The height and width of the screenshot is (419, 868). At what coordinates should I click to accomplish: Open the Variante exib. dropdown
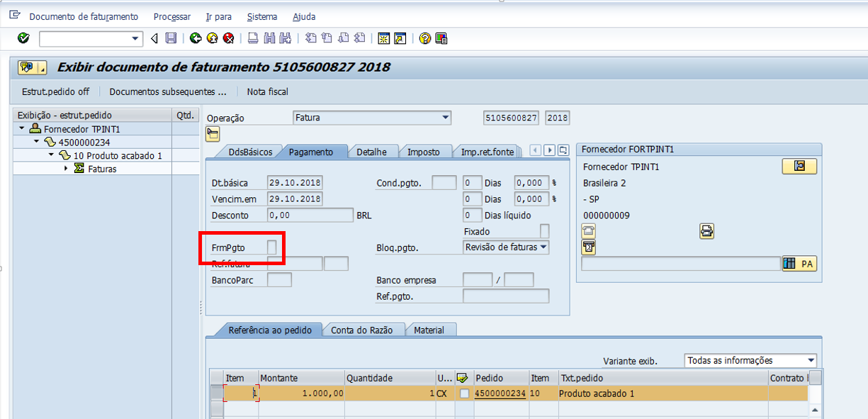pyautogui.click(x=811, y=361)
